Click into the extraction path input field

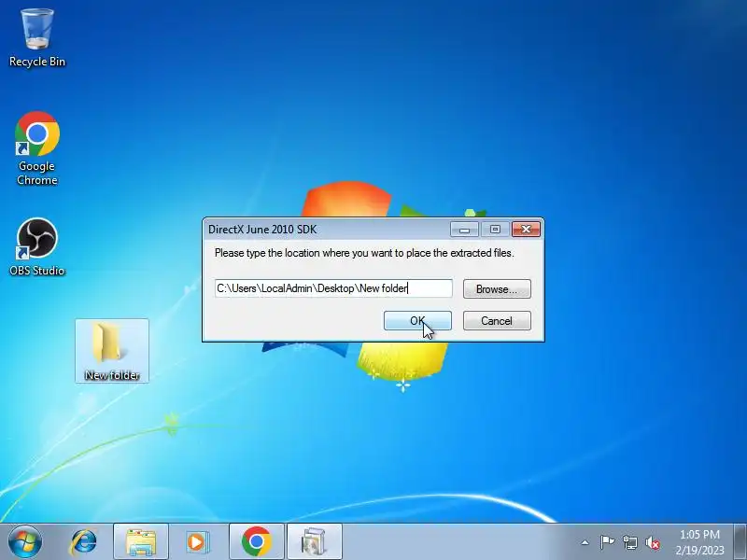point(333,288)
